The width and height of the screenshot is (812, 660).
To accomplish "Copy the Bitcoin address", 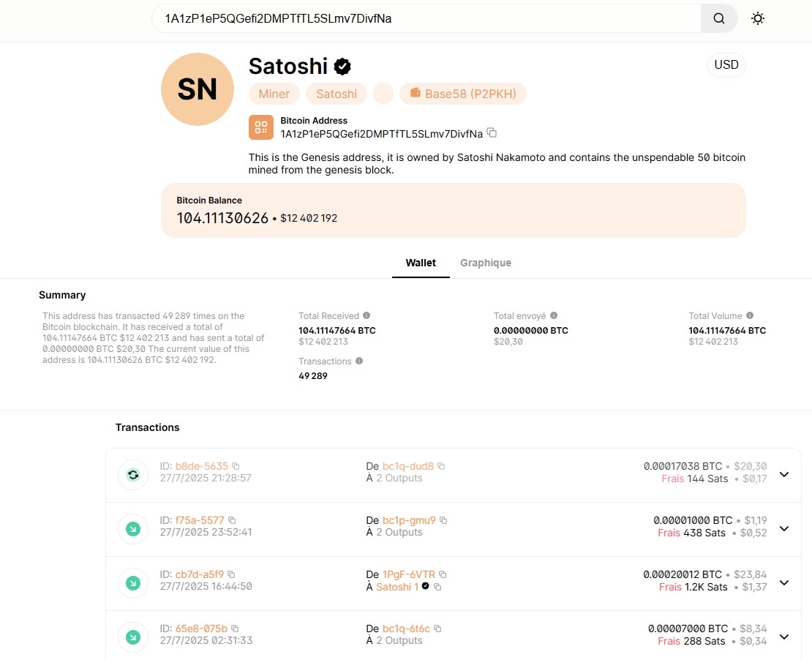I will click(x=492, y=133).
